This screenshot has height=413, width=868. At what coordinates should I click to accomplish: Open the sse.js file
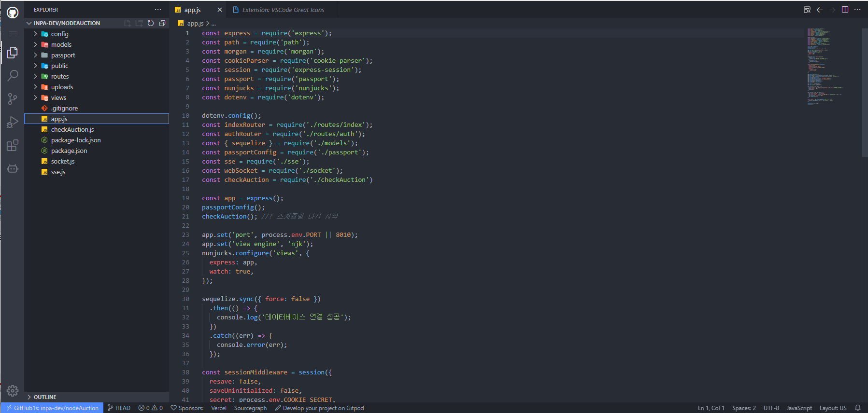[x=97, y=172]
